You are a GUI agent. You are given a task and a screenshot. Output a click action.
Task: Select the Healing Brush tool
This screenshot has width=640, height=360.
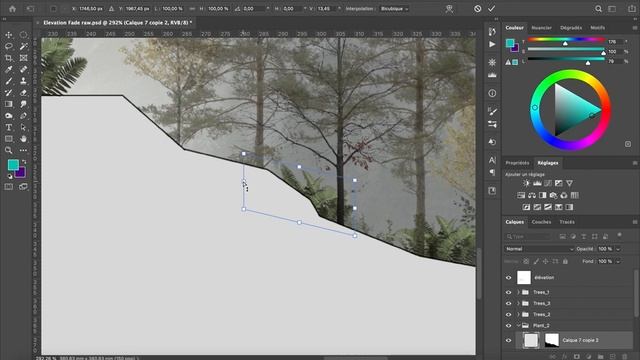23,69
